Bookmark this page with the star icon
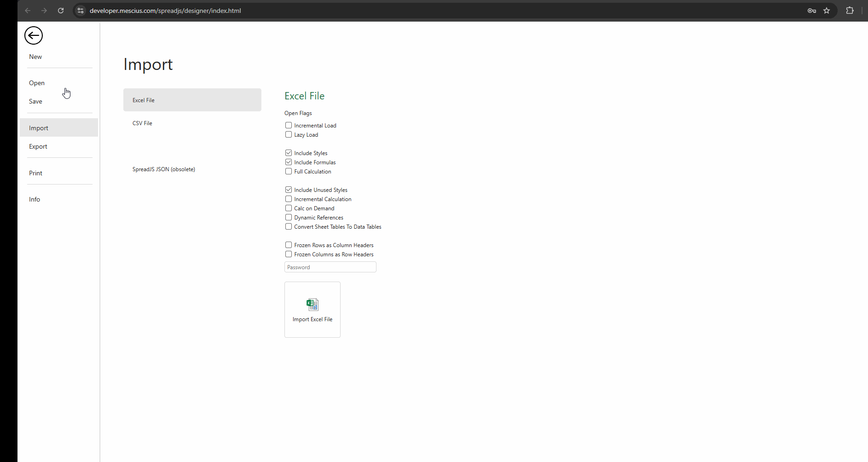 (x=827, y=11)
